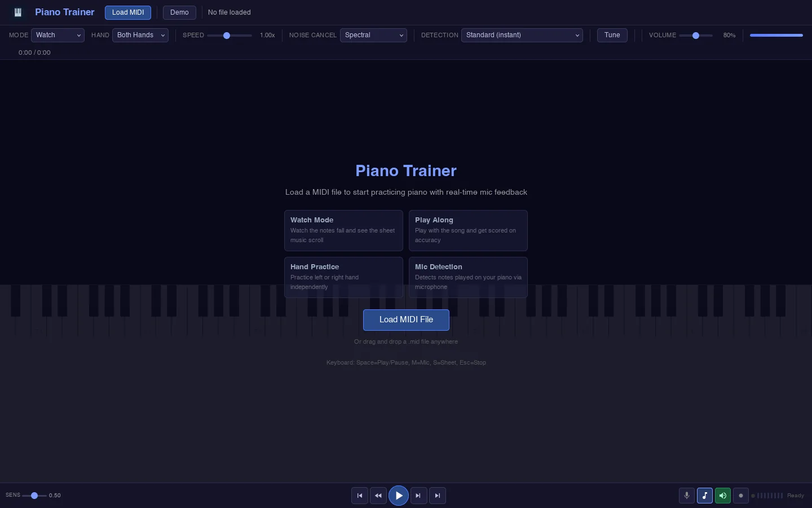Screen dimensions: 812x508
Task: Select the Watch Mode card
Action: [x=343, y=230]
